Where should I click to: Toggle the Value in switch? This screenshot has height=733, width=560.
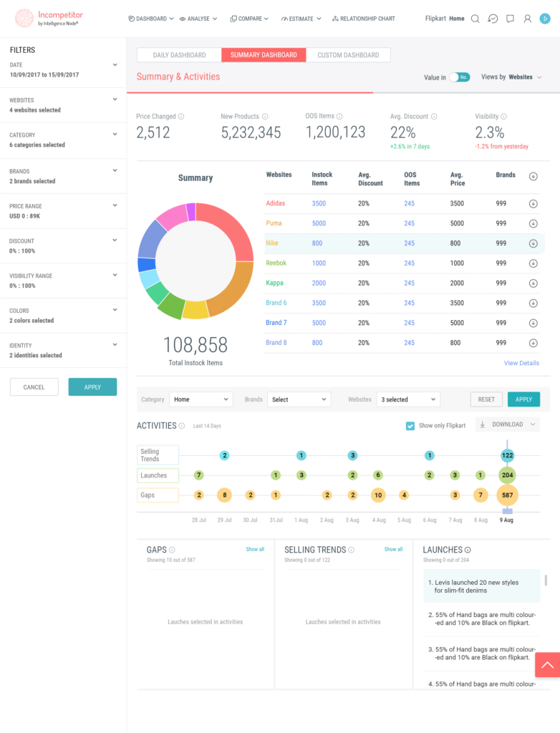459,77
